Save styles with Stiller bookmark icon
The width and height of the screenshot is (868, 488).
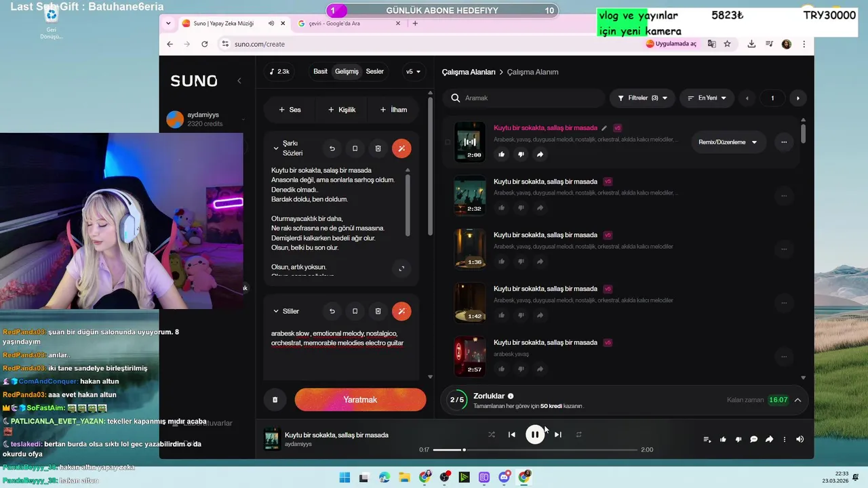[x=355, y=311]
